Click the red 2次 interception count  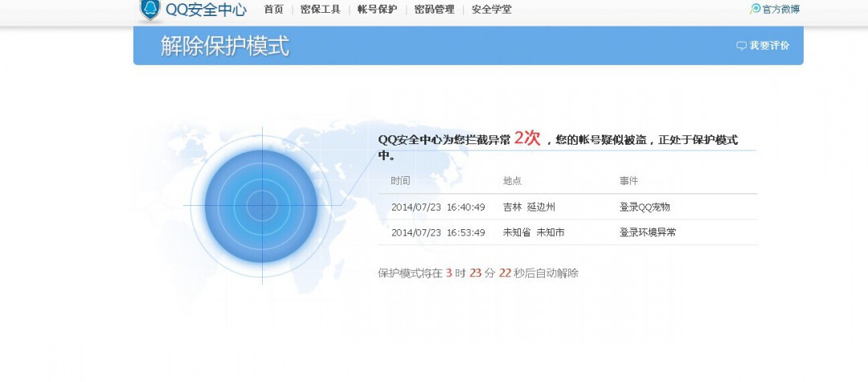(x=527, y=138)
